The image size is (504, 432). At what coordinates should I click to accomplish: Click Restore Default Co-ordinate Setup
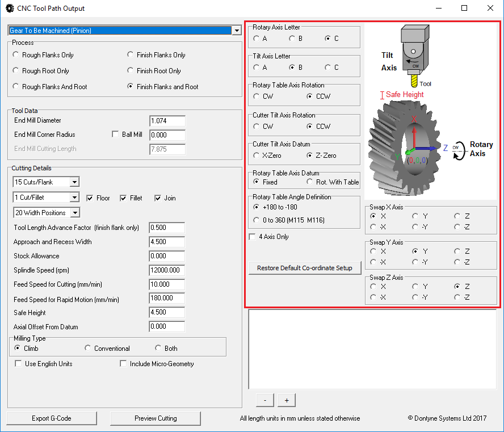[x=305, y=268]
